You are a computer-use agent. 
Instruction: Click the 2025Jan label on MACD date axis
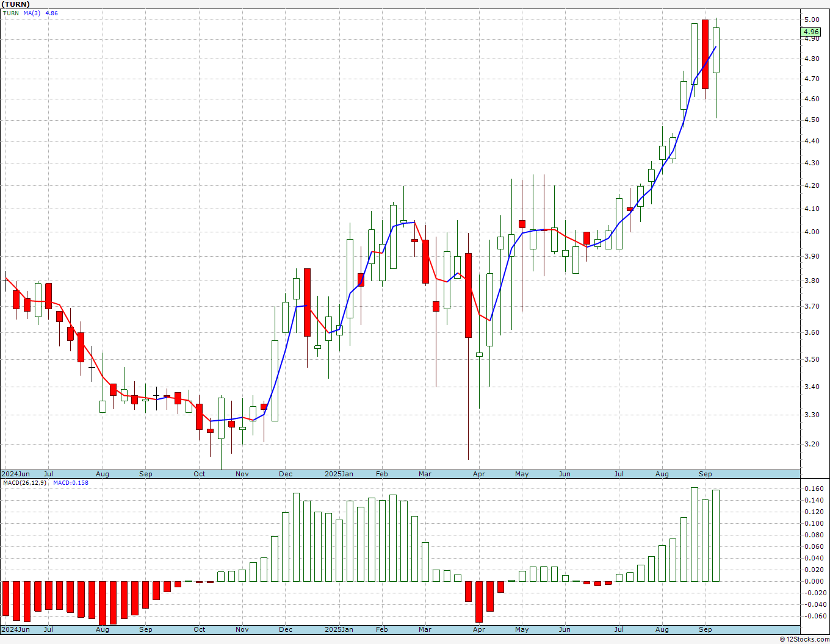[x=339, y=629]
